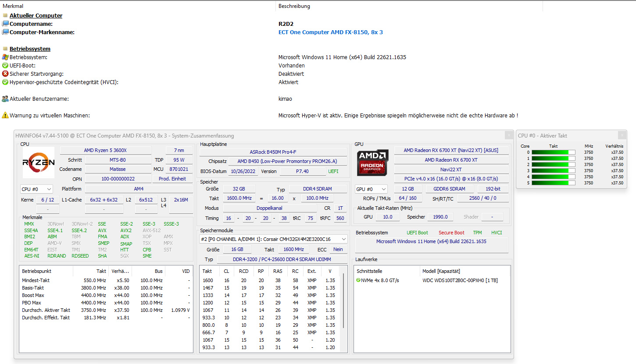Select the Aktueller Computer heading
Screen dimensions: 636x364
[x=36, y=15]
